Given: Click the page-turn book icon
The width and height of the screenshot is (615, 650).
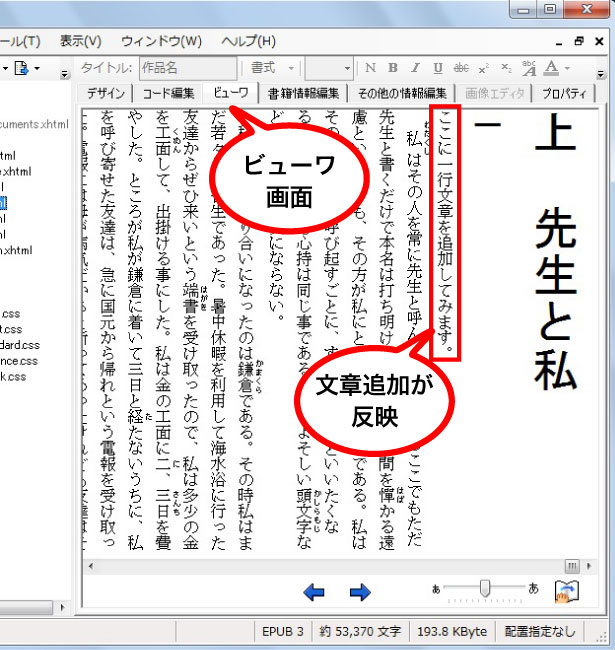Looking at the screenshot, I should tap(566, 592).
